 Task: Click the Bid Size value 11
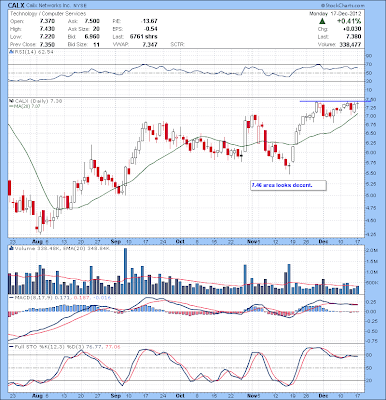[97, 44]
